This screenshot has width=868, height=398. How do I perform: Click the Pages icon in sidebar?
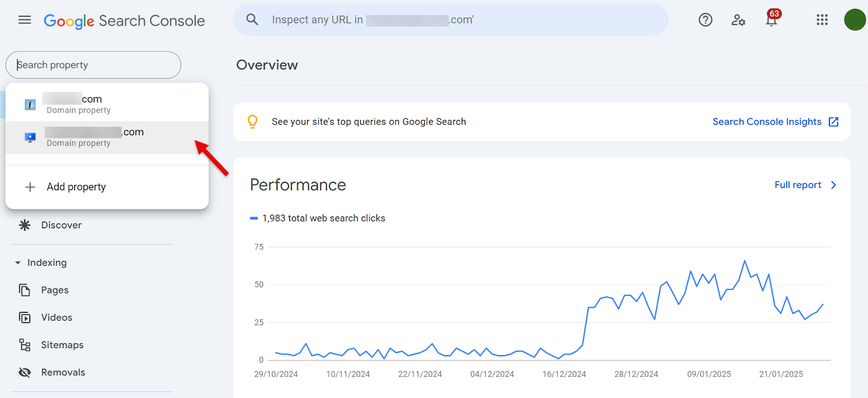25,290
